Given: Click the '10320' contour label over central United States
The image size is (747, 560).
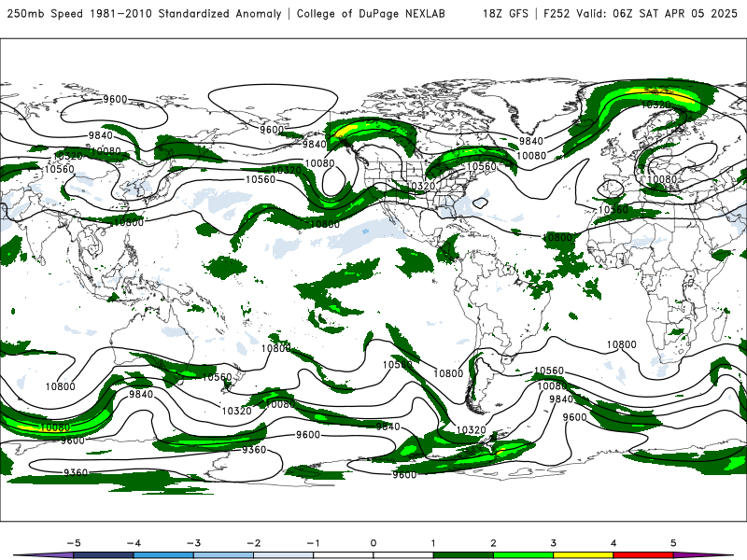Looking at the screenshot, I should (x=421, y=186).
